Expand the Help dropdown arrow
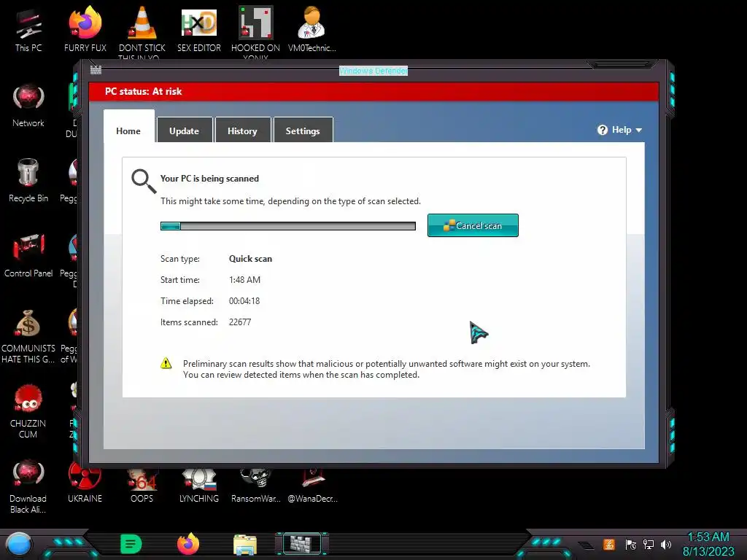 (x=639, y=130)
